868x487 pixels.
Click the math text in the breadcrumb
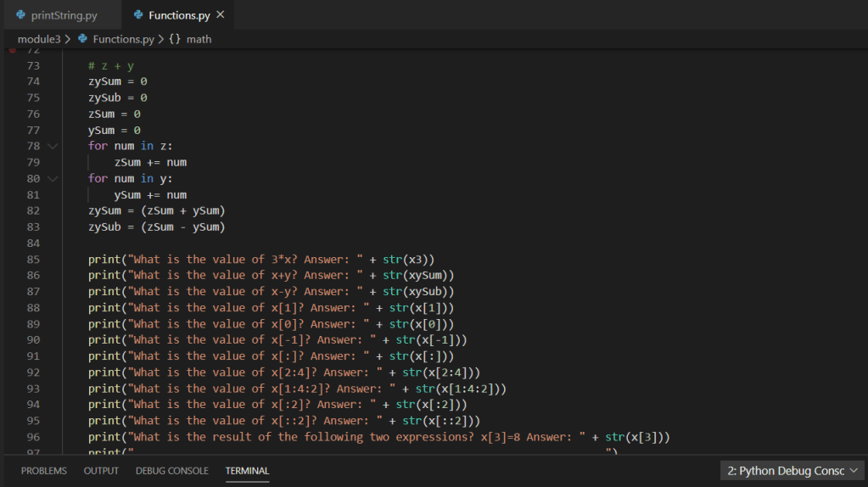[199, 39]
